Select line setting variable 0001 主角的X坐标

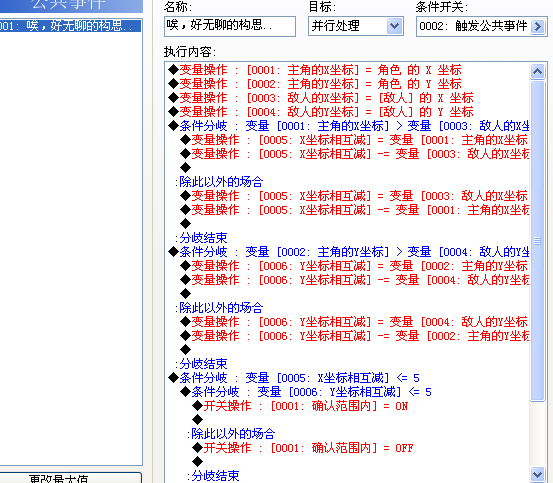point(315,70)
